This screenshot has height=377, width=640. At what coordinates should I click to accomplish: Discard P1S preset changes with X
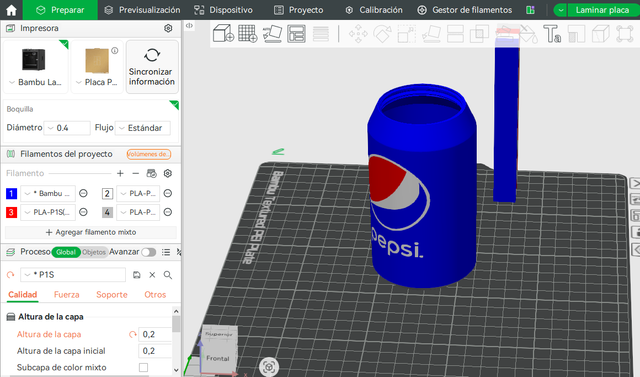pos(152,275)
